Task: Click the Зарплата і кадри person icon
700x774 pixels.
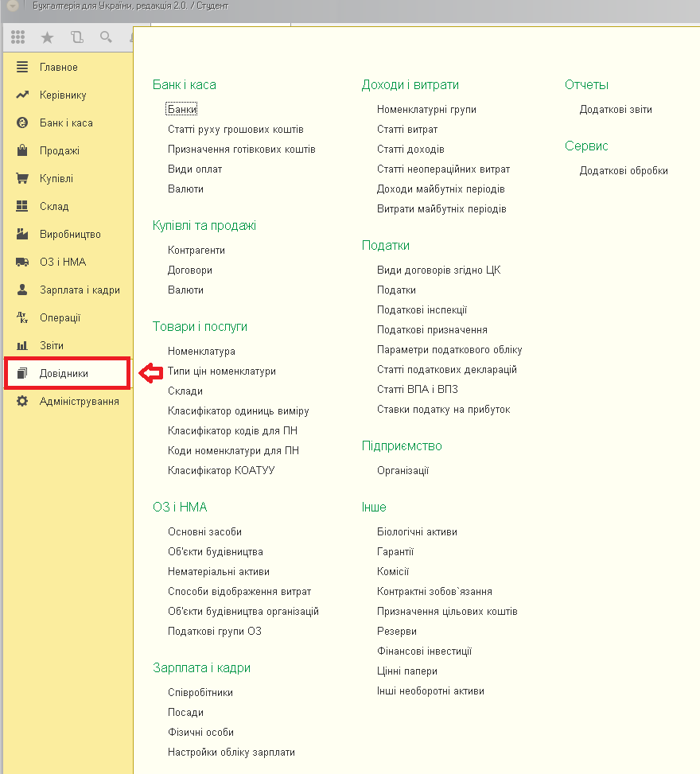Action: pyautogui.click(x=22, y=290)
